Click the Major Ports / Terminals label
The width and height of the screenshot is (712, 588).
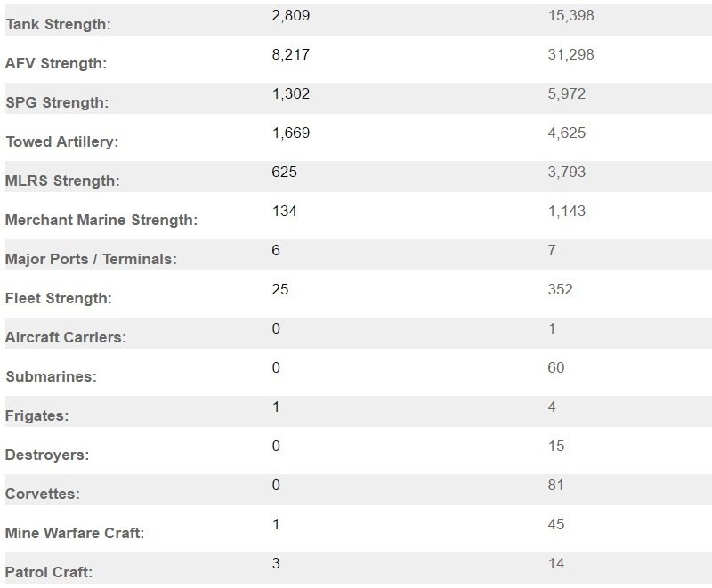[x=91, y=260]
